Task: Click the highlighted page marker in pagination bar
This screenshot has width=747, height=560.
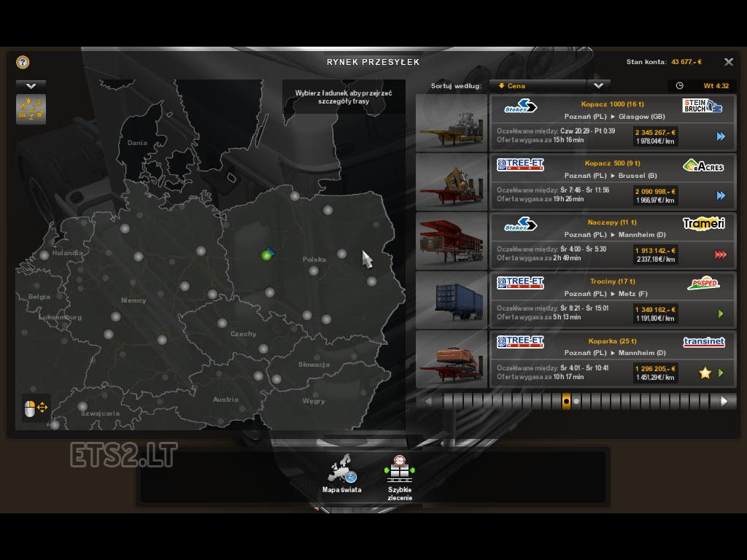Action: [566, 401]
